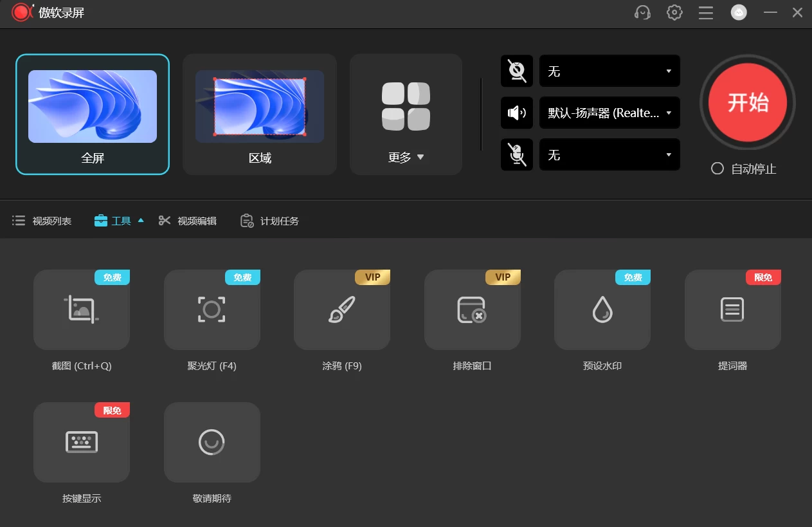
Task: Click the 敬请期待 label text
Action: pyautogui.click(x=212, y=499)
